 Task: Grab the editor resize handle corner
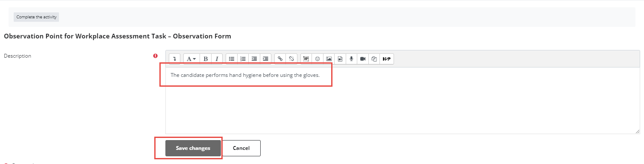pyautogui.click(x=637, y=131)
